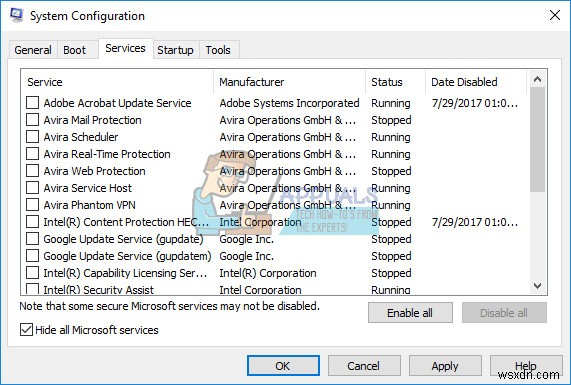The image size is (571, 385).
Task: Check Google Update Service (gupdate) checkbox
Action: (32, 239)
